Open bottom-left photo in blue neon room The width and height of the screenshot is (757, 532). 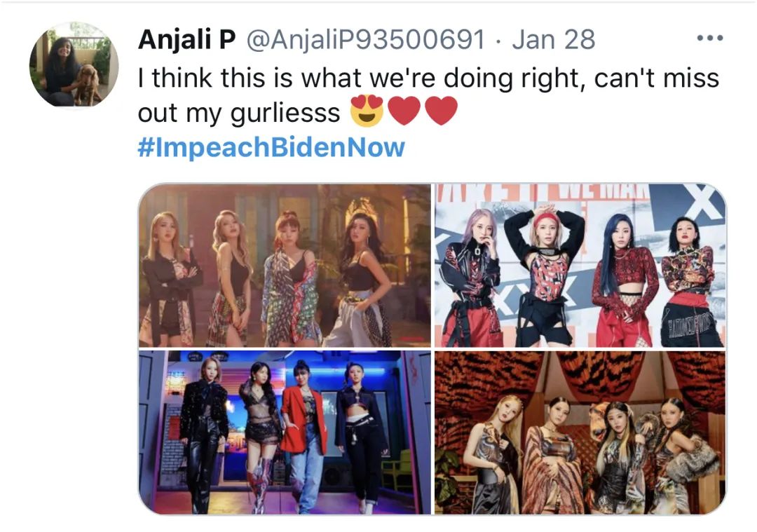tap(285, 432)
